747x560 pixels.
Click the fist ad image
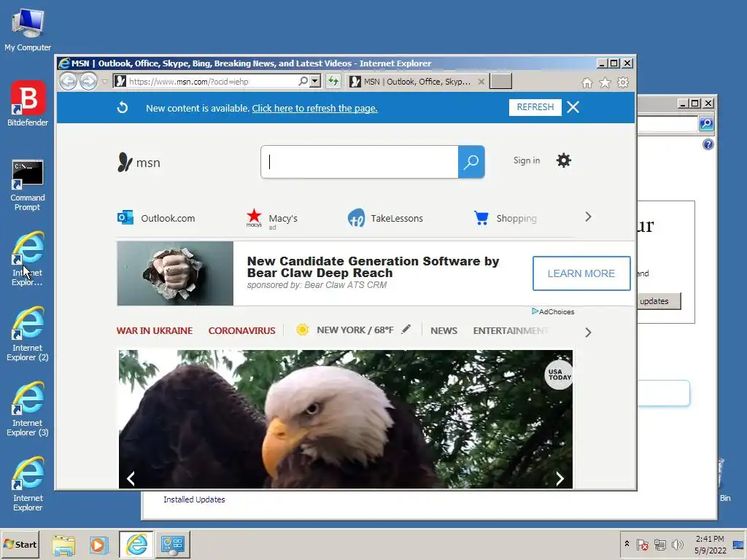[175, 273]
